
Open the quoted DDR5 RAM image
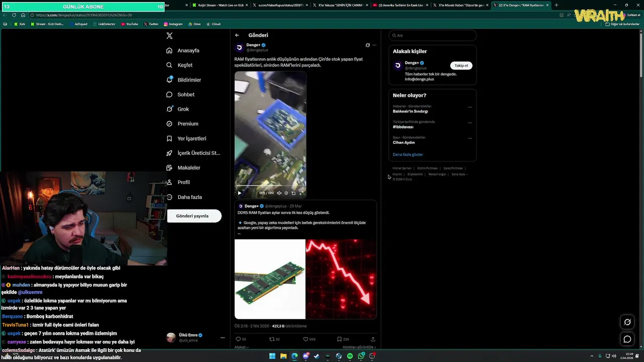click(270, 279)
